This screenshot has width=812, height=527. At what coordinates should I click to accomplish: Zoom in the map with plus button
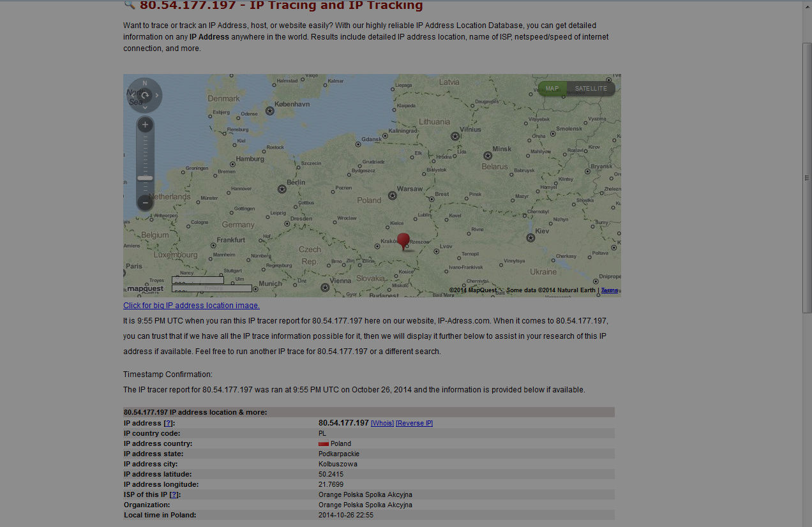pos(145,124)
